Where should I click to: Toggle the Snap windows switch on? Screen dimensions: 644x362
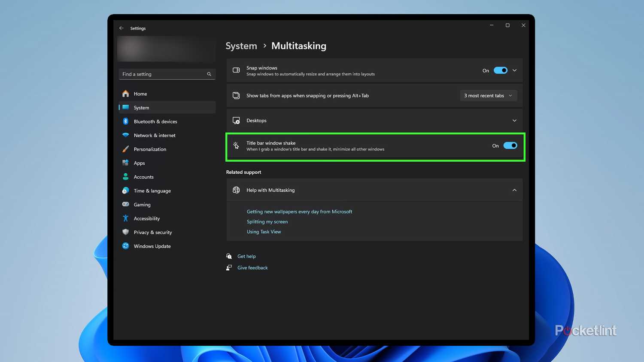501,70
